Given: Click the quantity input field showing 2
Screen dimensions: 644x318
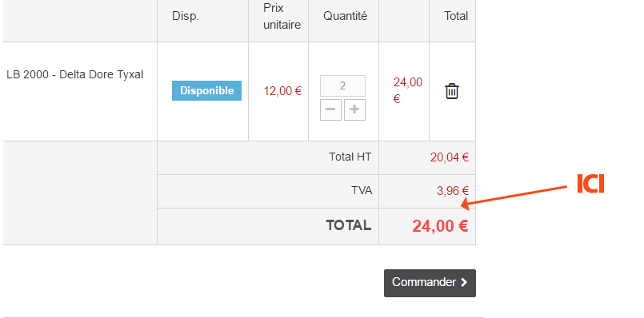Looking at the screenshot, I should [x=342, y=85].
